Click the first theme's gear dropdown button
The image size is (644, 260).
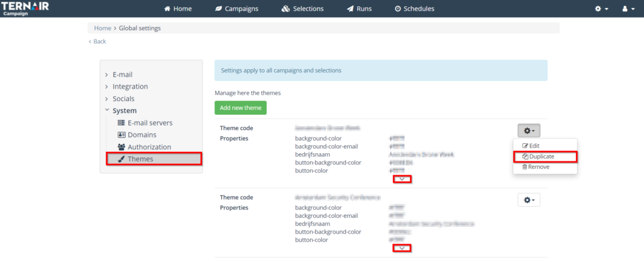(x=528, y=131)
